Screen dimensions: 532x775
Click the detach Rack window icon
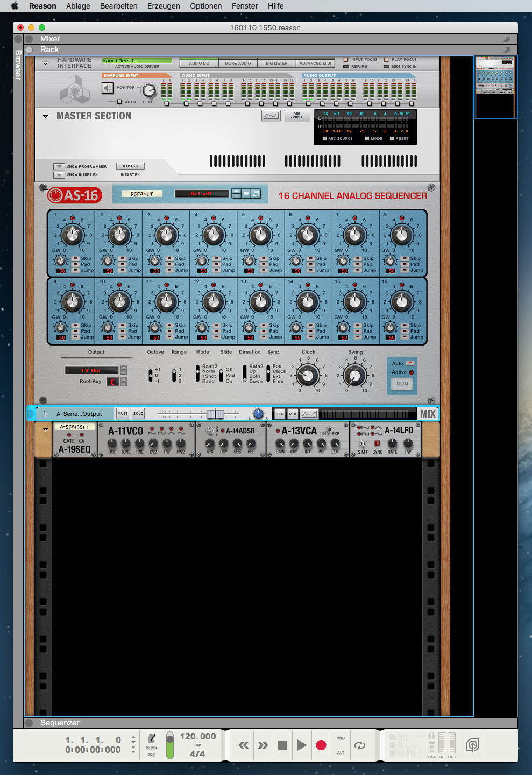click(507, 50)
